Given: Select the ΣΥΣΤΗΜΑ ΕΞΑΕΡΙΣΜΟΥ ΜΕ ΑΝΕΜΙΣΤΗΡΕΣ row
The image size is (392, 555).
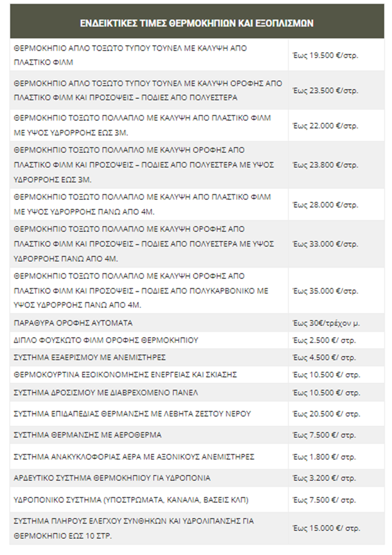Looking at the screenshot, I should (x=90, y=357).
